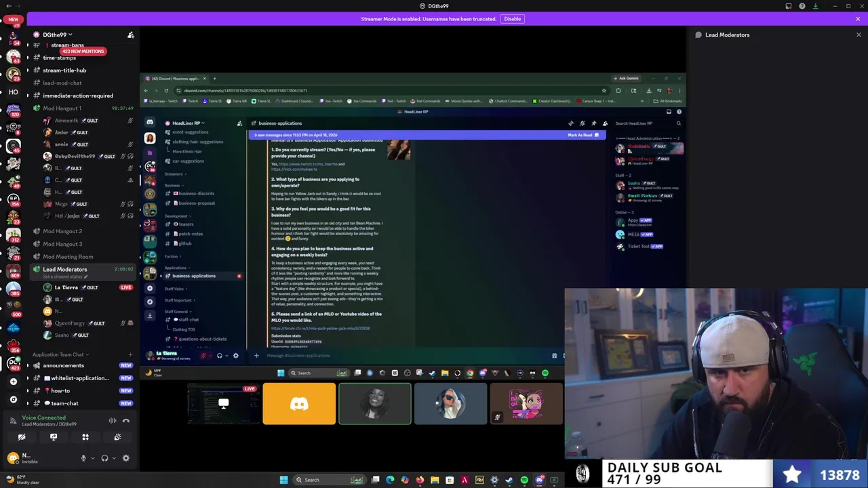
Task: Click the invite people icon beside server name
Action: (131, 35)
